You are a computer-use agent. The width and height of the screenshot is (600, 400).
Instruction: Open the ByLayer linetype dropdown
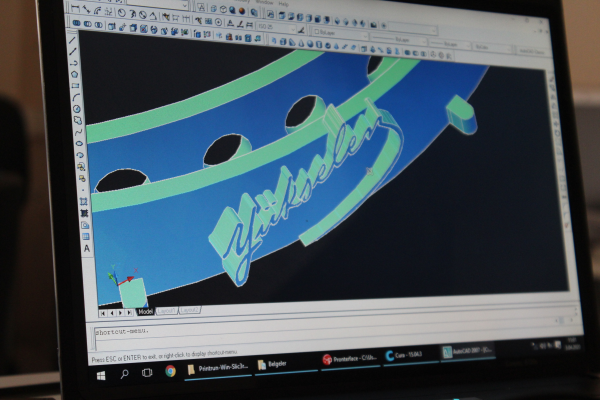(398, 39)
